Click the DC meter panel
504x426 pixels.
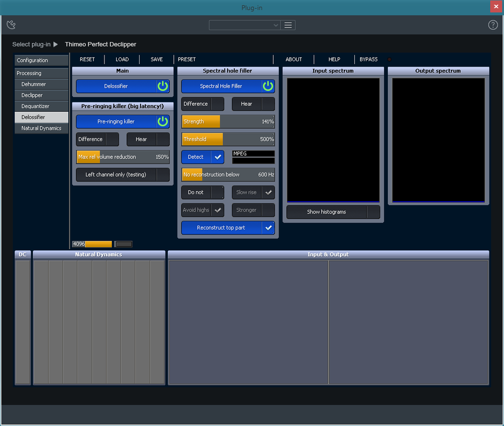click(x=22, y=322)
